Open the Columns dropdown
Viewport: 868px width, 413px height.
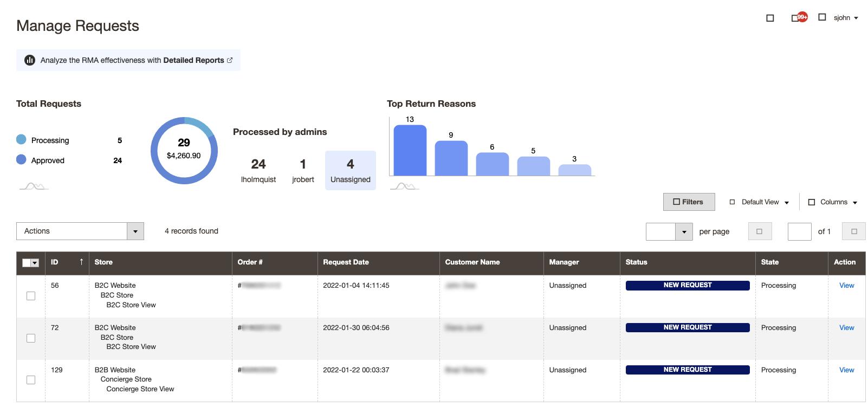tap(833, 202)
